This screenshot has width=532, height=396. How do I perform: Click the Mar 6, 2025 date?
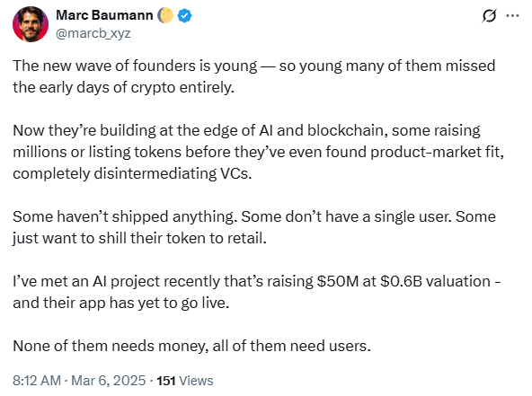[x=108, y=381]
